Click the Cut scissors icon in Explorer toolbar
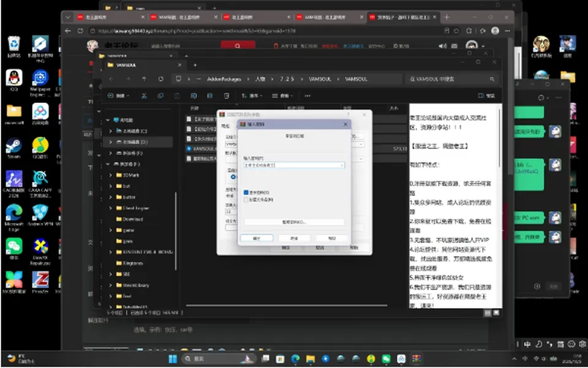This screenshot has height=368, width=588. coord(144,96)
